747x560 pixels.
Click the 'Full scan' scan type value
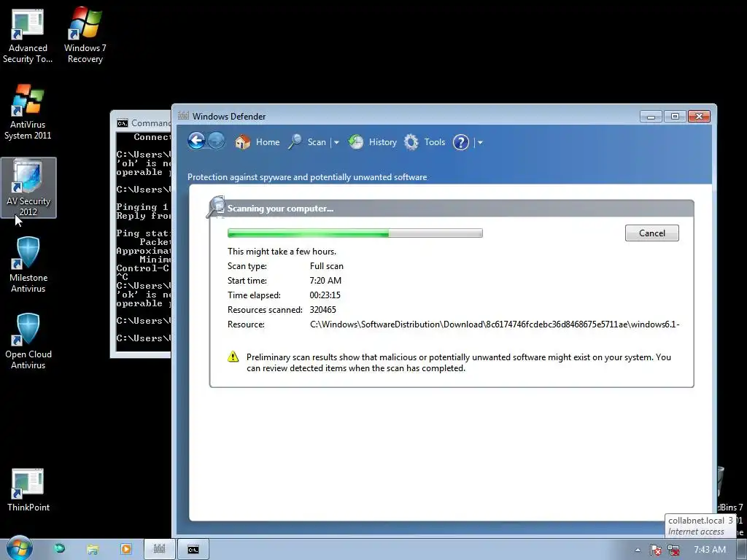(326, 265)
